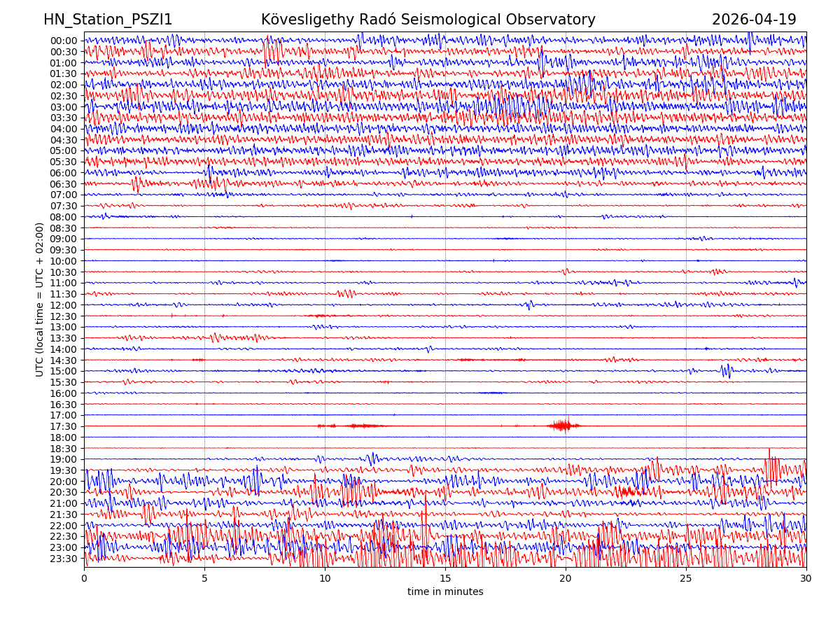Screen dimensions: 840x630
Task: Select the 2026-04-19 date label
Action: pyautogui.click(x=754, y=20)
